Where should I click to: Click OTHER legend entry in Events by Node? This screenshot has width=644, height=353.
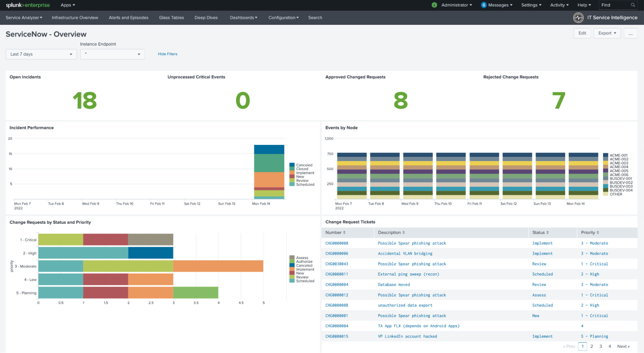pos(616,194)
